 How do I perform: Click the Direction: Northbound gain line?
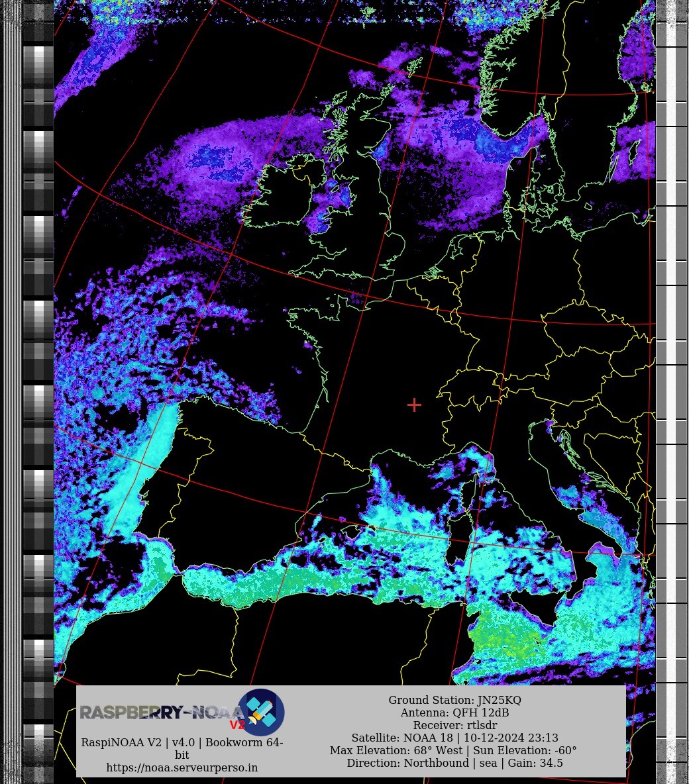454,763
